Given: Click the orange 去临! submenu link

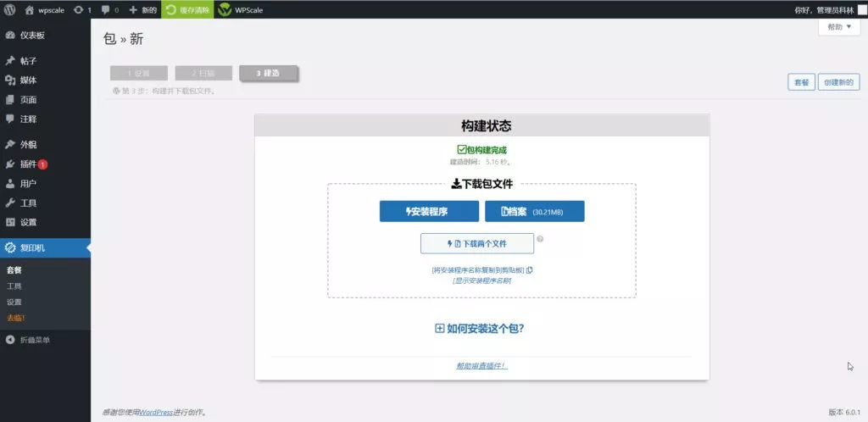Looking at the screenshot, I should (x=16, y=318).
